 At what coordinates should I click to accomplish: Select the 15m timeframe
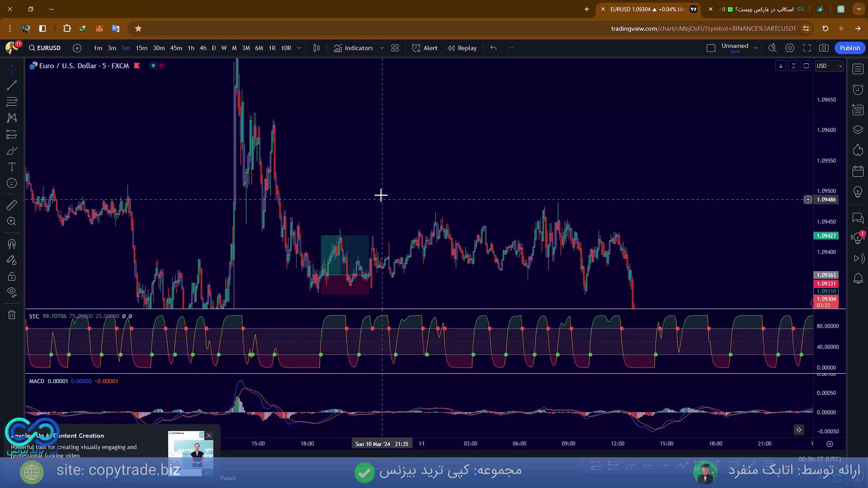142,48
